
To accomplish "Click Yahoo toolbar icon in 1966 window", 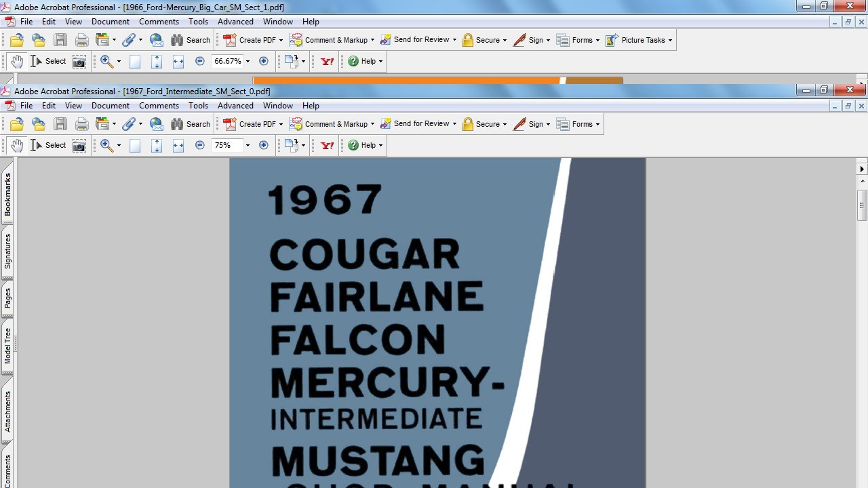I will [327, 61].
